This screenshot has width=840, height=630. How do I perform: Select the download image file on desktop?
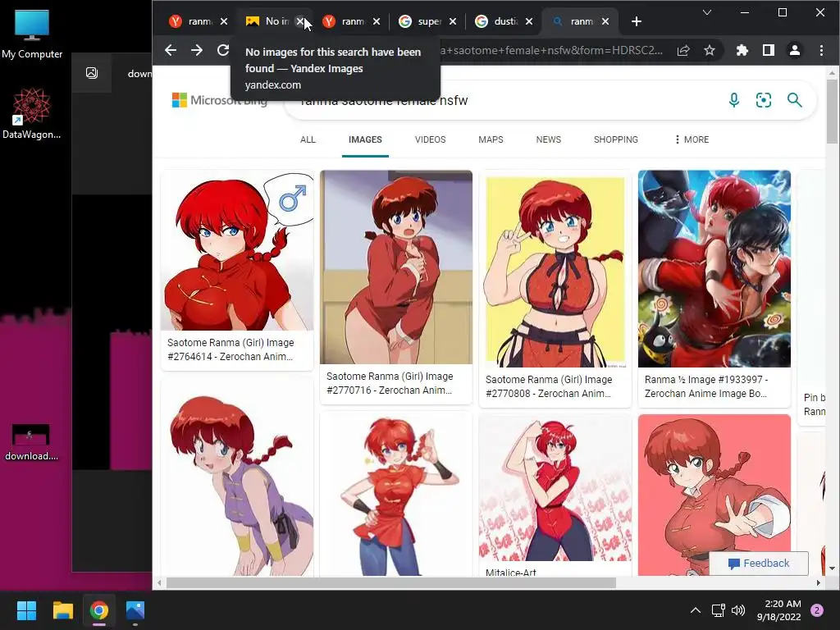(32, 442)
